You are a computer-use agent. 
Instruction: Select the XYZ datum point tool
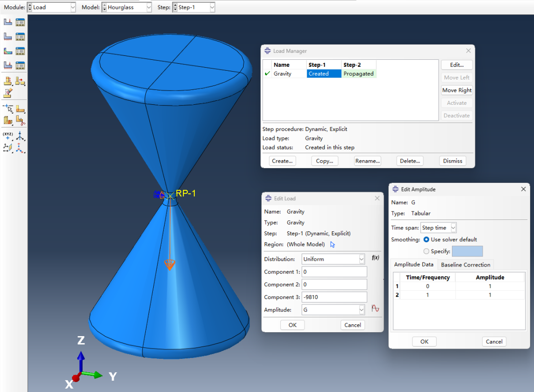pos(8,136)
